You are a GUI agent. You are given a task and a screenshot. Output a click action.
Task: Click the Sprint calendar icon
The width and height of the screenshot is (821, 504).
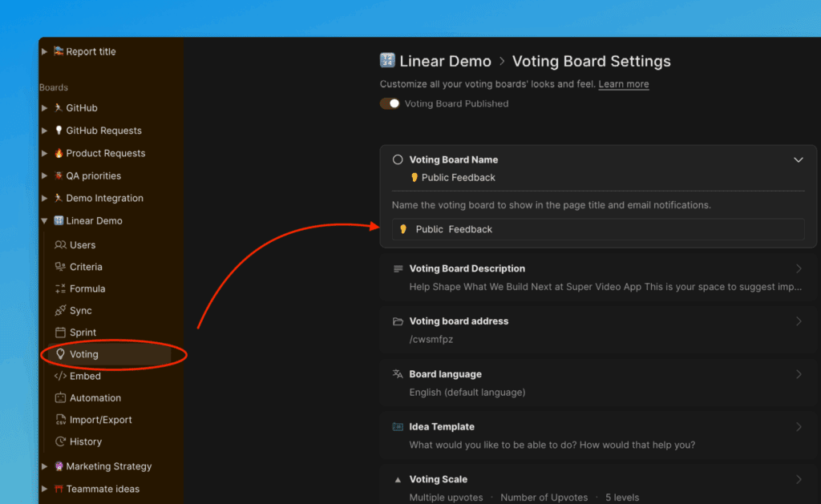(60, 333)
